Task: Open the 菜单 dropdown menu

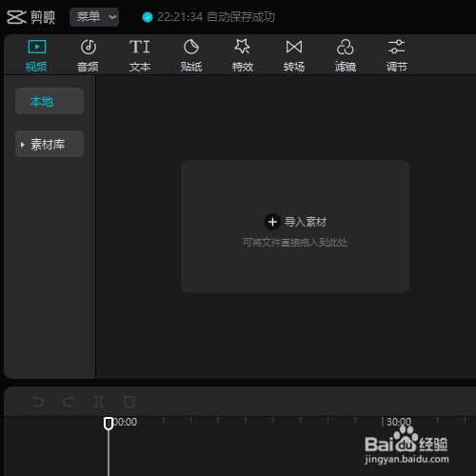Action: (x=94, y=17)
